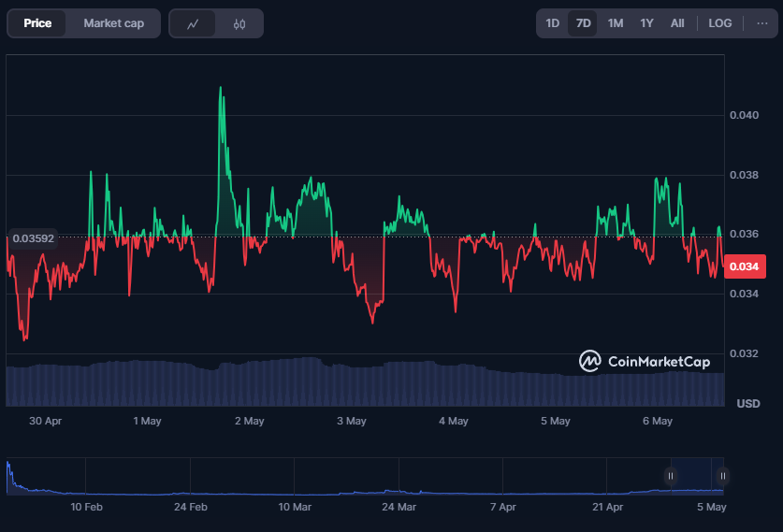Click the 2 May peak on chart
783x532 pixels.
click(221, 89)
